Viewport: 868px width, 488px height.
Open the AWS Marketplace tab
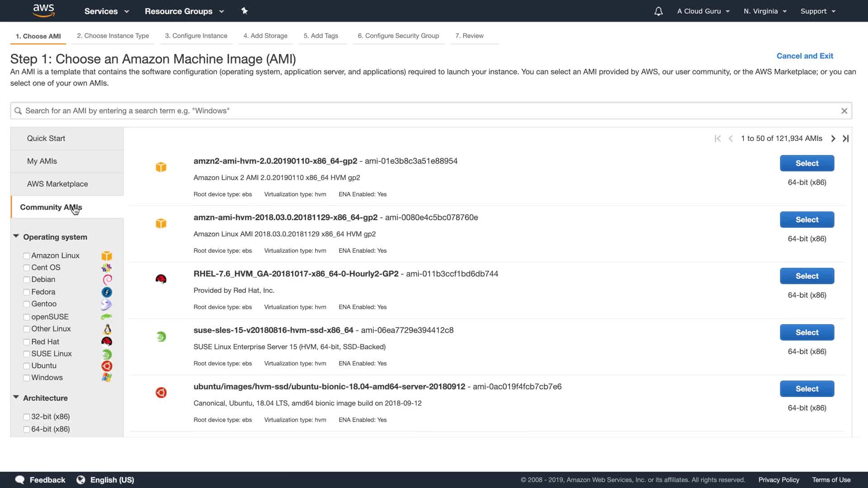tap(57, 184)
